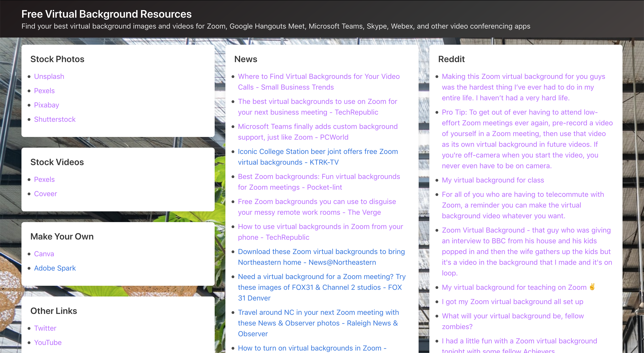Open the FOX 31 Denver studios article
Screen dimensions: 644x353
click(x=321, y=287)
